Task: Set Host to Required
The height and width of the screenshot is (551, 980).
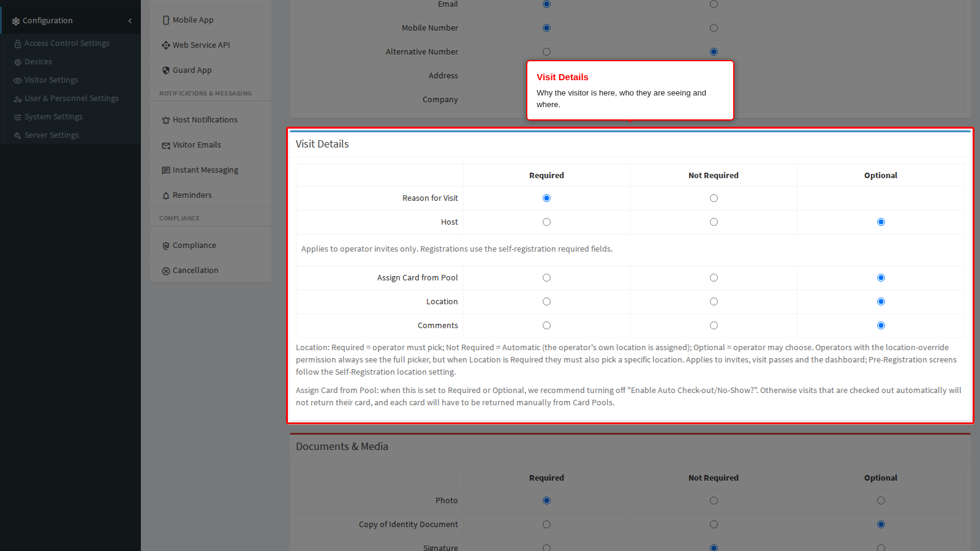Action: 546,222
